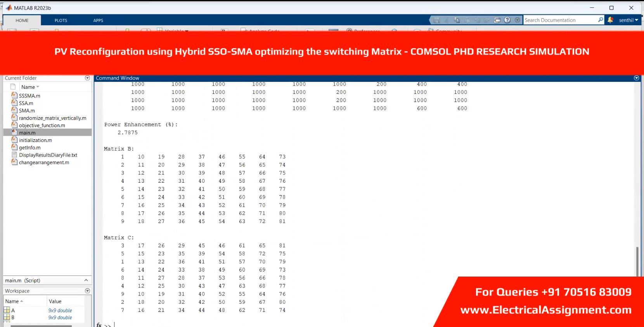The height and width of the screenshot is (327, 644).
Task: Select the SMA.m file icon
Action: point(14,110)
